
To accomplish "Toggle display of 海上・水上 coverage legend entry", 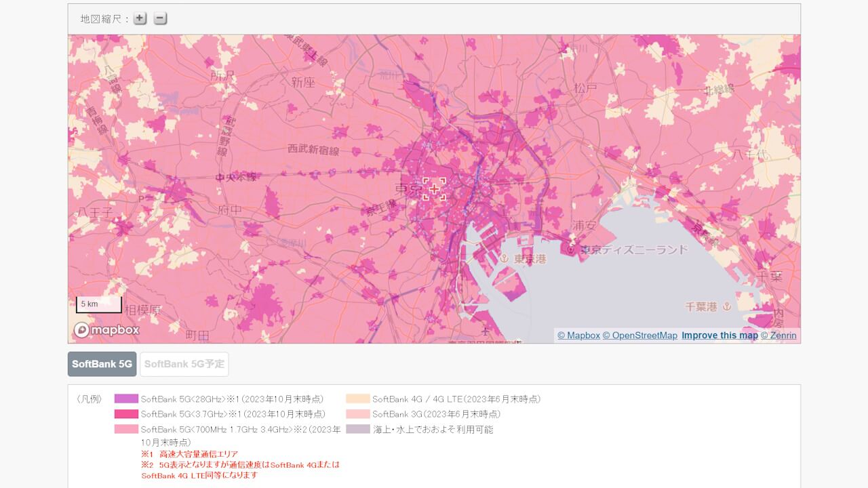I will pos(357,429).
